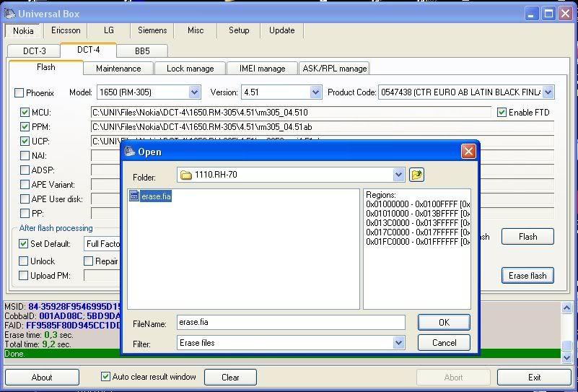This screenshot has width=578, height=392.
Task: Open the Product Code dropdown
Action: (548, 92)
